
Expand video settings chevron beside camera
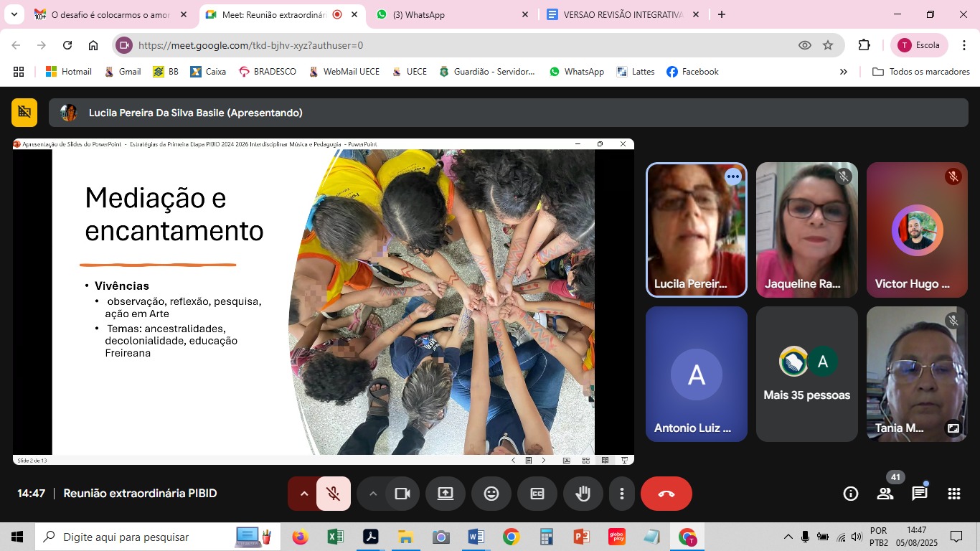(372, 494)
